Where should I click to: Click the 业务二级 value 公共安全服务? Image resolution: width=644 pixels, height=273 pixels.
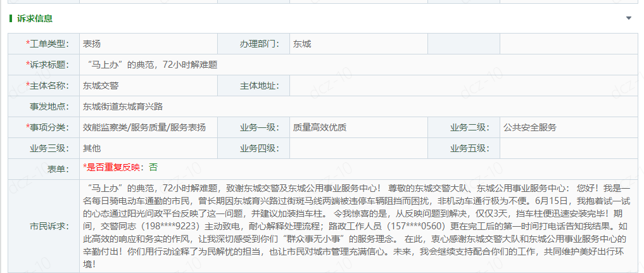pos(530,128)
